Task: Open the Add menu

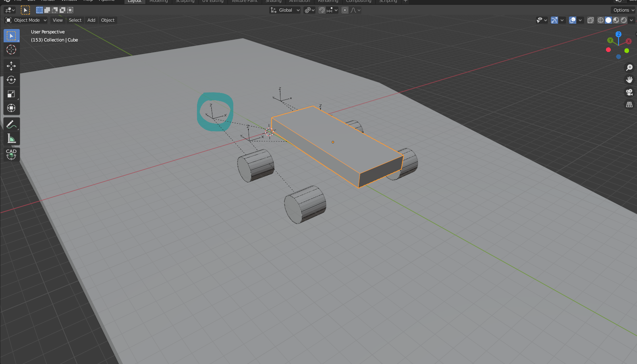Action: click(91, 20)
